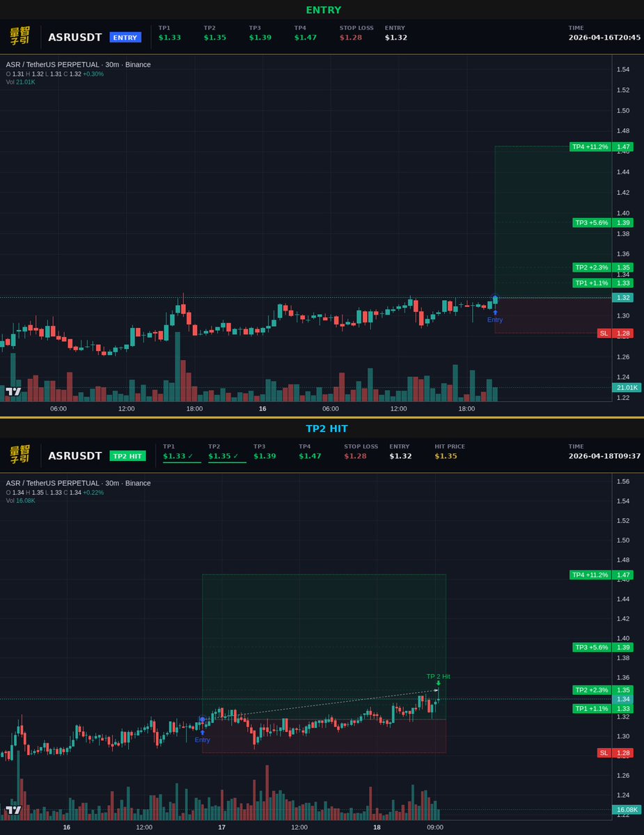Click the 'TP4 +11.2%' label on the TP2 HIT chart

coord(590,575)
